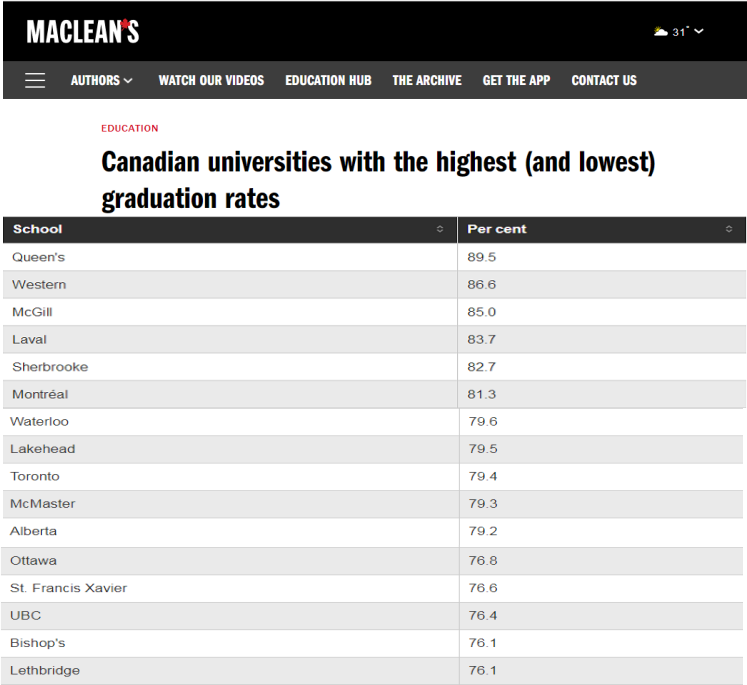The height and width of the screenshot is (685, 747).
Task: Click the Education category link
Action: [130, 129]
